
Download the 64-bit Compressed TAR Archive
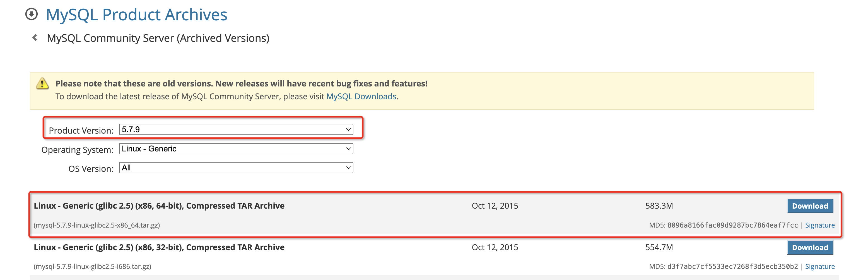[810, 206]
